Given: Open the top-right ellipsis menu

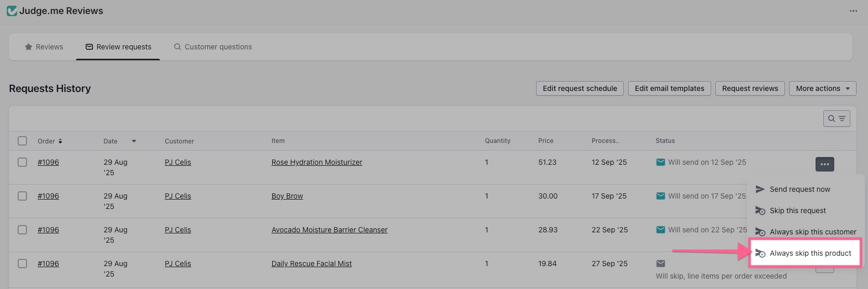Looking at the screenshot, I should coord(853,11).
